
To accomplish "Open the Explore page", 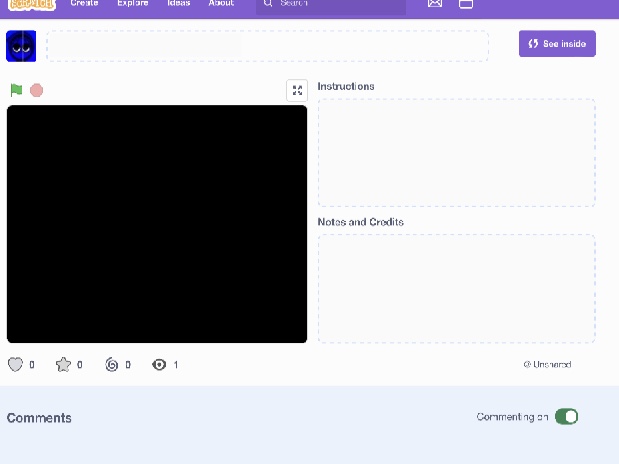I will pos(133,3).
